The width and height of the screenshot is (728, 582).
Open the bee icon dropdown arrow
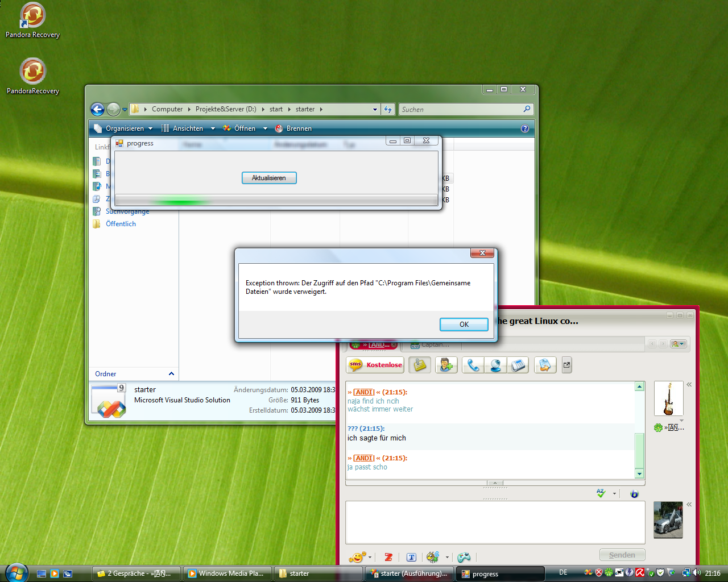pyautogui.click(x=447, y=558)
